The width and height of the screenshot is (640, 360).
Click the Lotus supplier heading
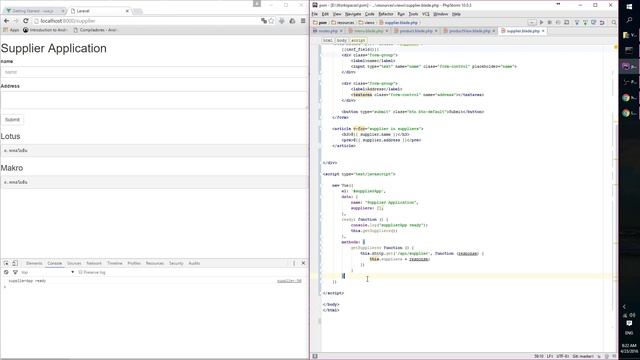[10, 136]
